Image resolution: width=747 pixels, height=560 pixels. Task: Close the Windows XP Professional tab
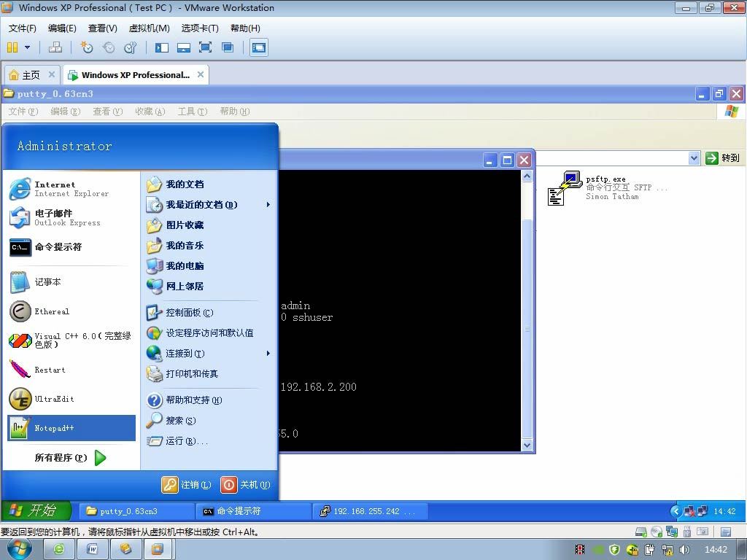click(201, 74)
